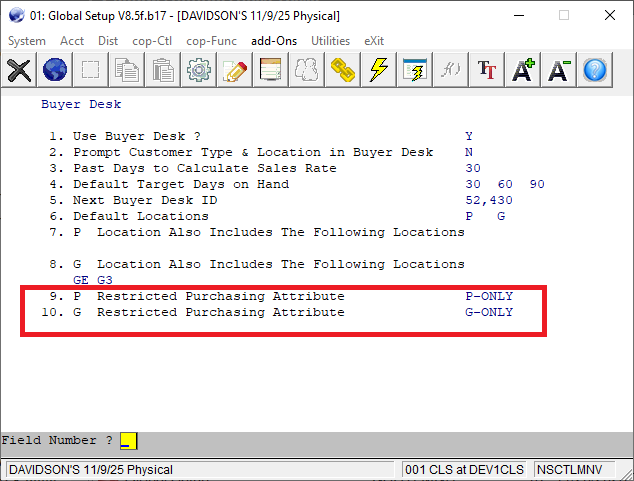Click the clipboard paste toolbar icon
The height and width of the screenshot is (481, 634).
coord(163,70)
